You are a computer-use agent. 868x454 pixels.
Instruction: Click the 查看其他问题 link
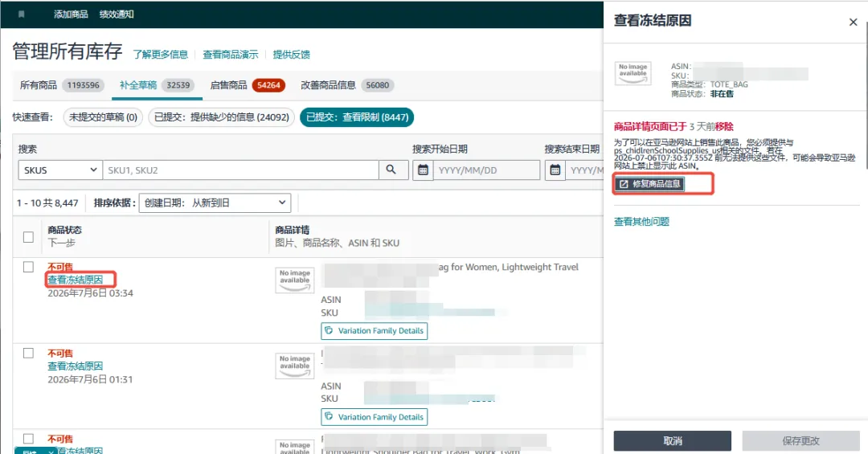coord(641,222)
